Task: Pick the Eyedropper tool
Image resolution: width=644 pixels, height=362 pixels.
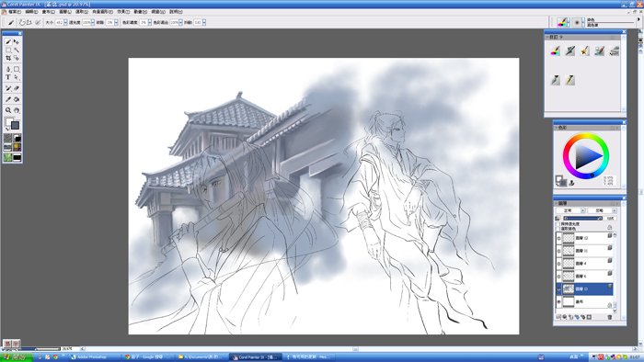Action: [8, 99]
